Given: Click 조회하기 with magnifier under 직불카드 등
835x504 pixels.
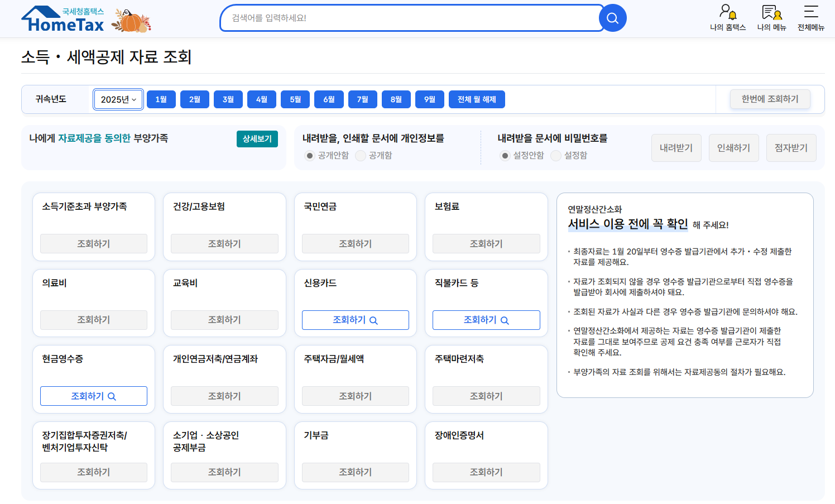Looking at the screenshot, I should tap(486, 320).
